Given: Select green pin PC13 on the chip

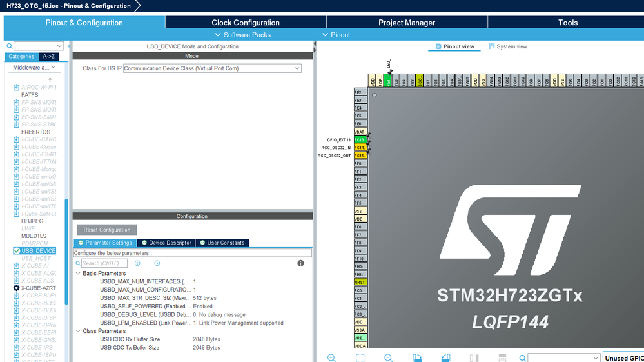Looking at the screenshot, I should tap(360, 140).
